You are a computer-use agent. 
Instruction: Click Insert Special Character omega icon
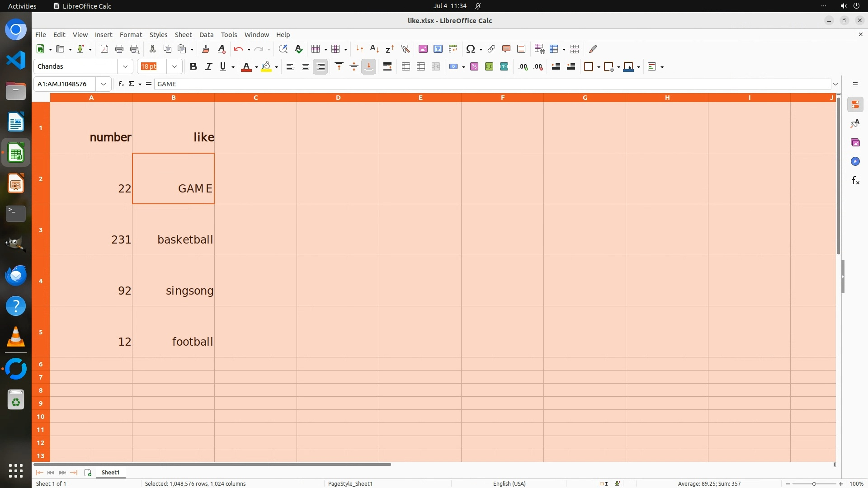point(470,49)
